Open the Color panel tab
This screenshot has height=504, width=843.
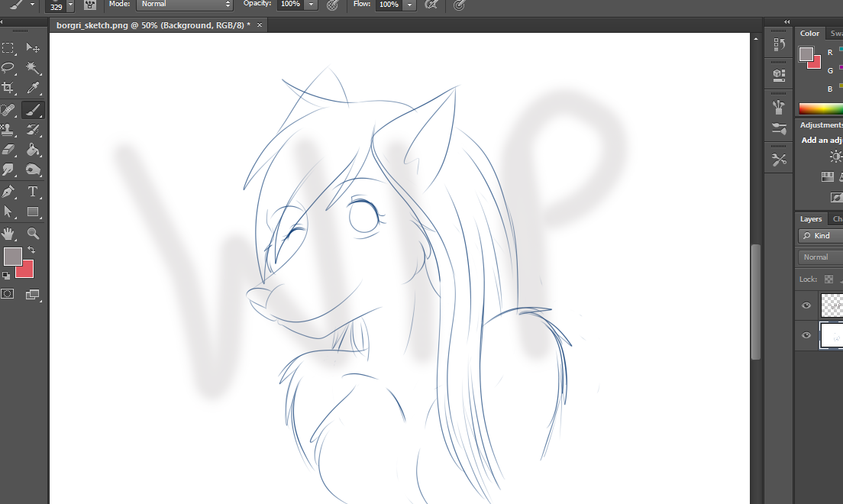[809, 34]
